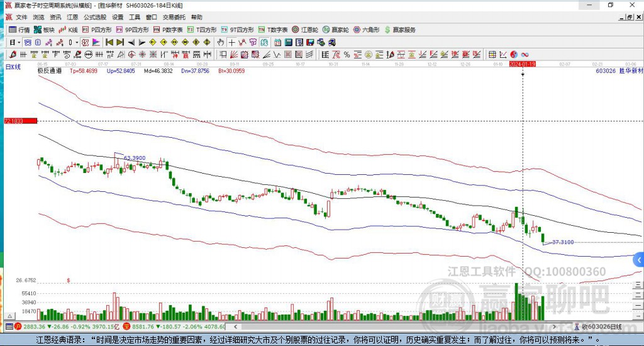The width and height of the screenshot is (644, 346).
Task: Click the grid table icon near yin-yang
Action: click(492, 54)
